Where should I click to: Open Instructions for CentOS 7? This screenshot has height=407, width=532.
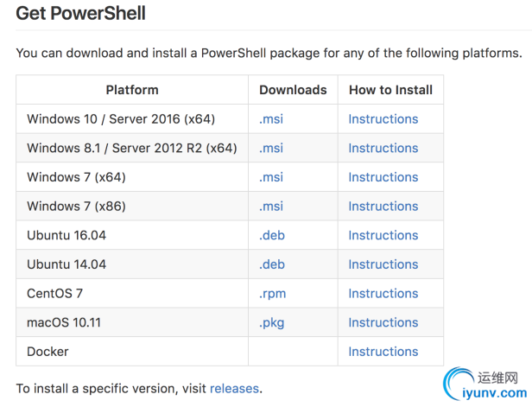(x=383, y=294)
